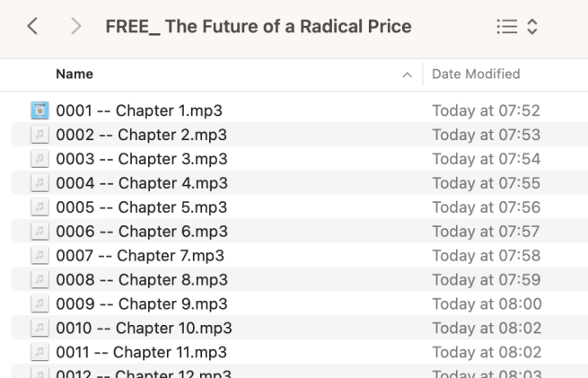
Task: Sort files by Name column header
Action: tap(75, 74)
